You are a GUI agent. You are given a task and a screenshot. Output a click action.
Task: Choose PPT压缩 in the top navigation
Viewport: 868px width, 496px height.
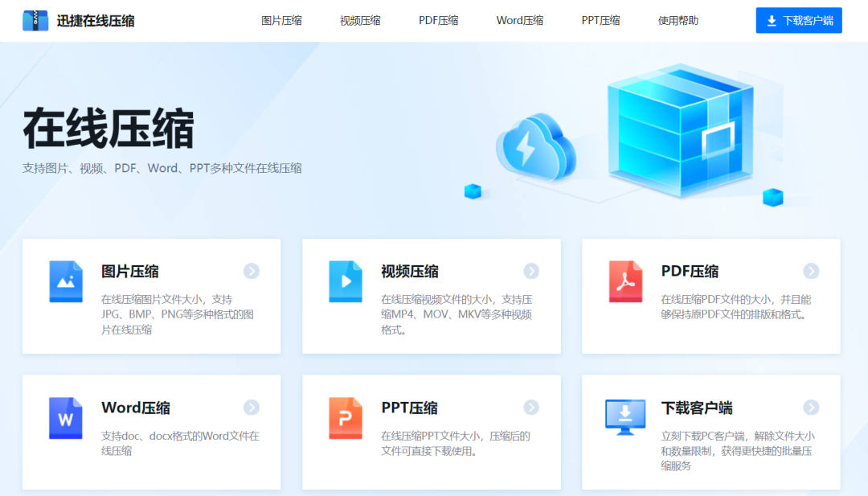pyautogui.click(x=600, y=20)
